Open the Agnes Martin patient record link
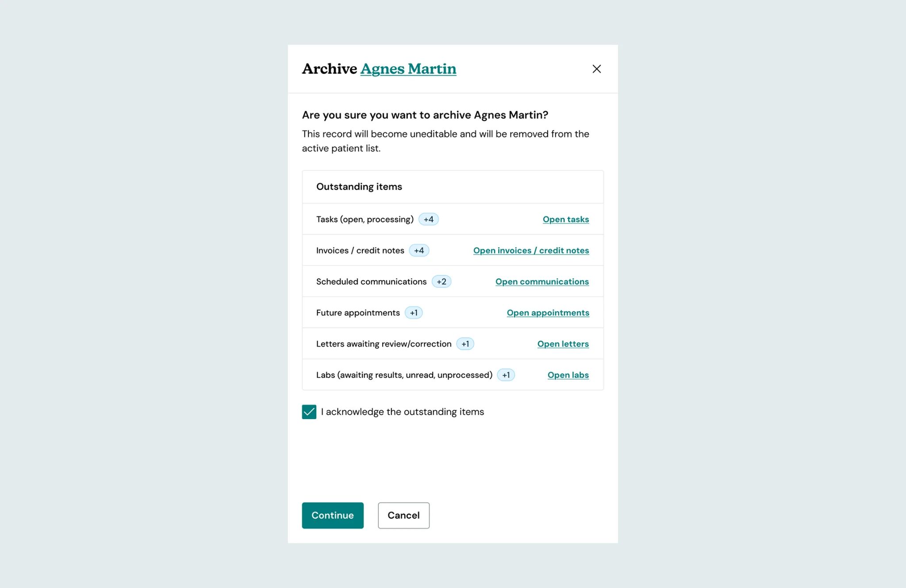The height and width of the screenshot is (588, 906). [x=408, y=69]
